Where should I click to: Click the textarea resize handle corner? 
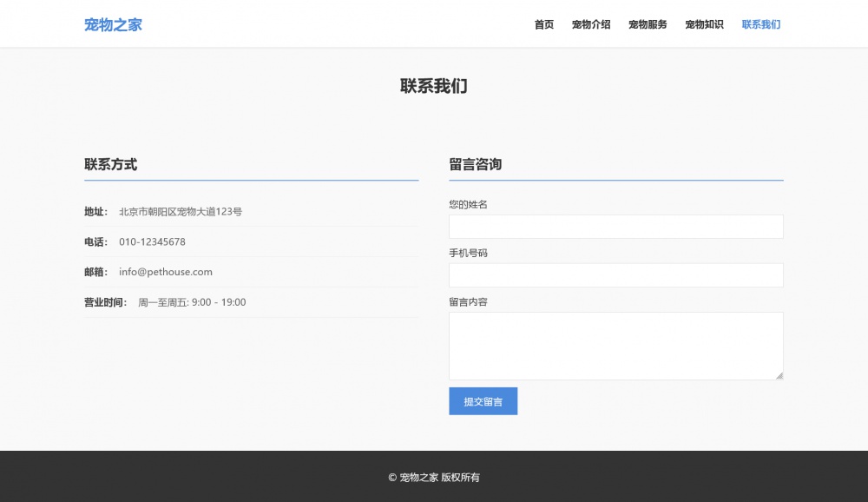pyautogui.click(x=779, y=376)
